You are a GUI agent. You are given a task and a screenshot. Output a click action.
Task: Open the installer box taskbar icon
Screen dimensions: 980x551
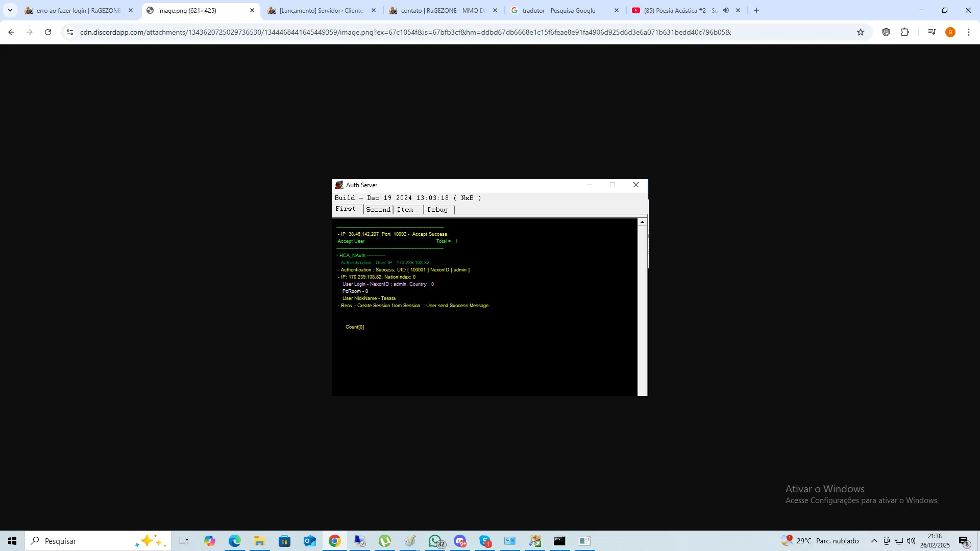535,541
